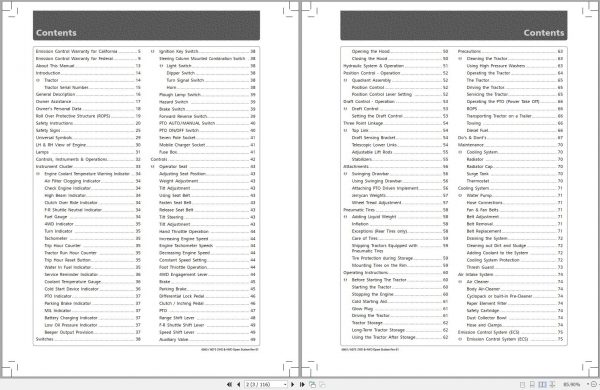
Task: Collapse marker beside 'Tractor' on page 14
Action: tap(38, 80)
